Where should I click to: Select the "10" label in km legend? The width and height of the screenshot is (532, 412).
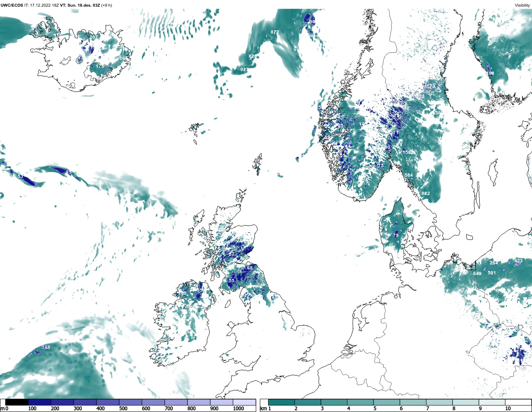pyautogui.click(x=508, y=409)
